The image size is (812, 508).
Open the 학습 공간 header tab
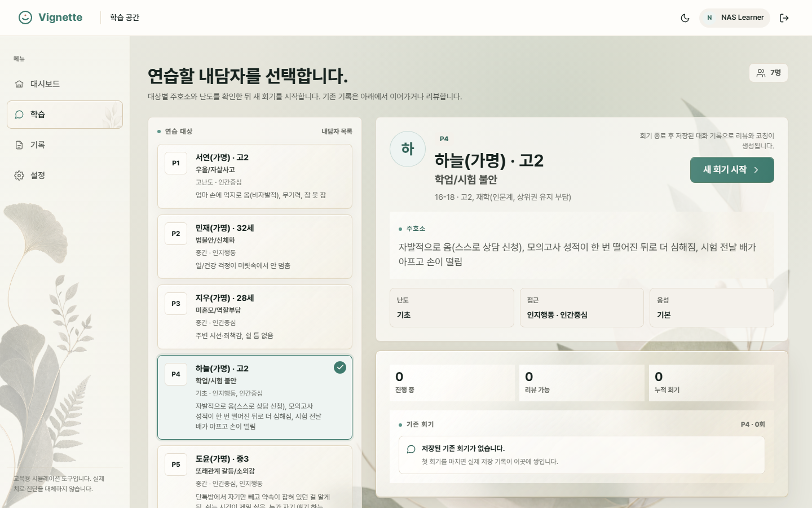point(125,17)
